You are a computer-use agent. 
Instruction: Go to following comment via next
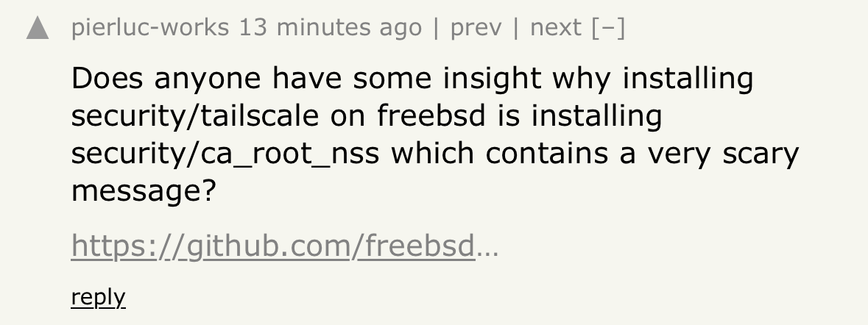556,28
